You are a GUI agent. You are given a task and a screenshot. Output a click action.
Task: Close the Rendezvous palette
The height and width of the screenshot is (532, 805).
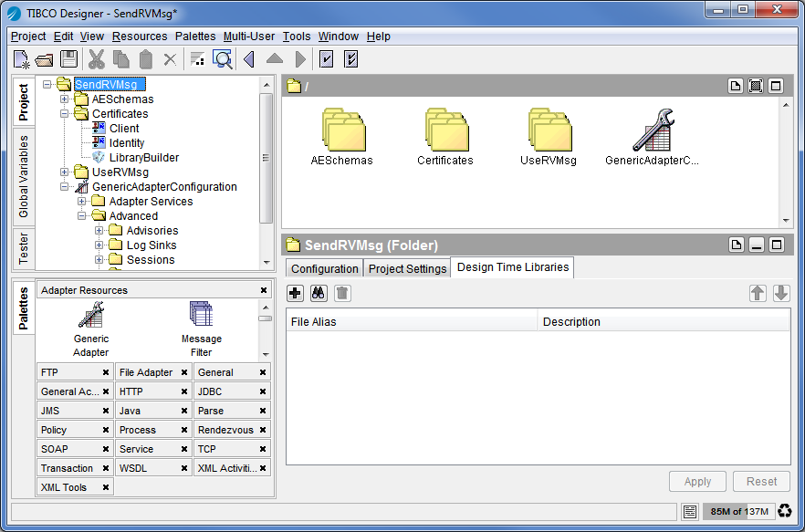coord(263,430)
